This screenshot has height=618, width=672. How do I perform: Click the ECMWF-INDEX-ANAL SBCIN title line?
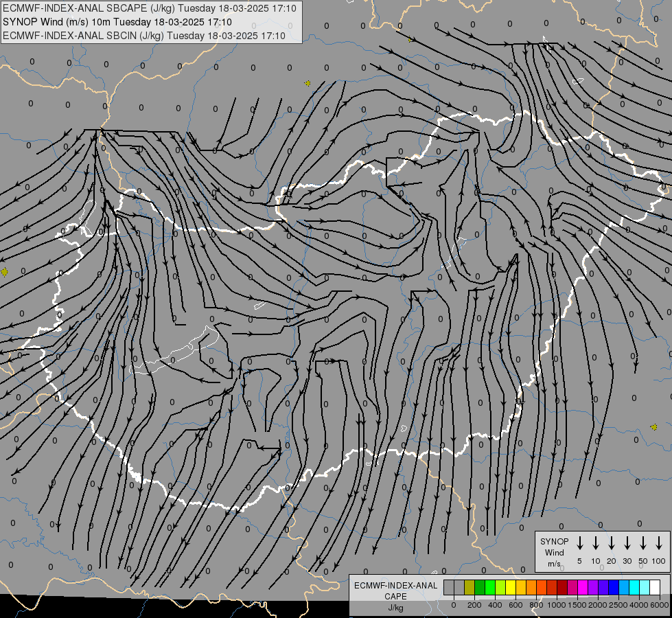pyautogui.click(x=144, y=36)
